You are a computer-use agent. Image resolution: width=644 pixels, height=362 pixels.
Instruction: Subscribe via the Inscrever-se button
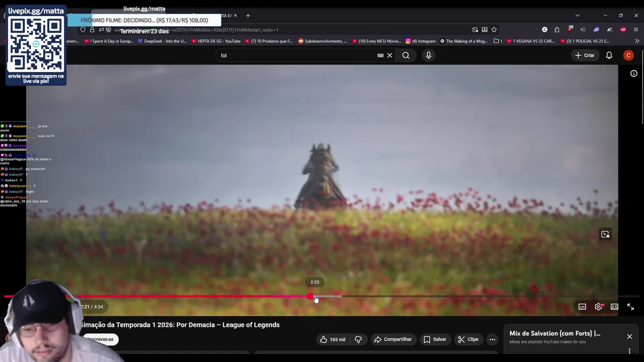coord(100,339)
